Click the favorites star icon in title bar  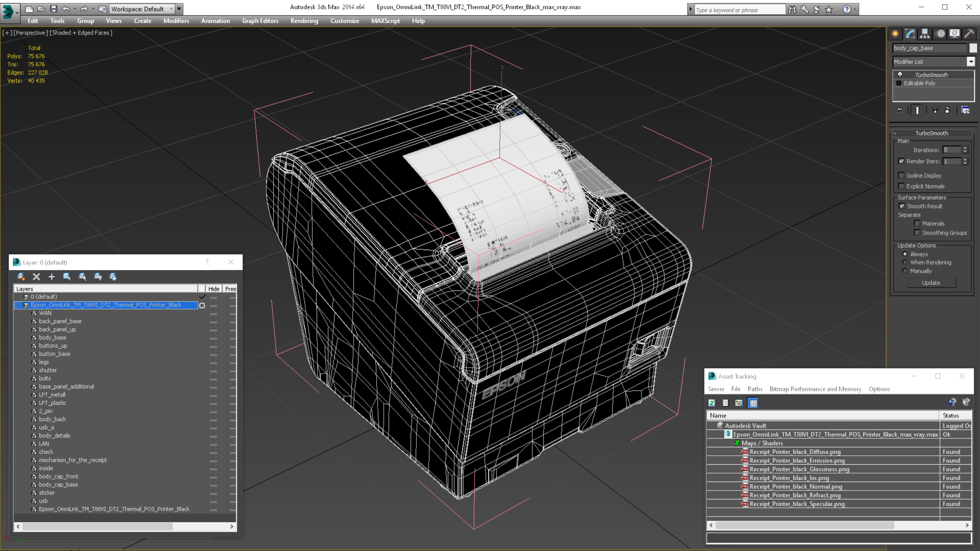pyautogui.click(x=829, y=10)
